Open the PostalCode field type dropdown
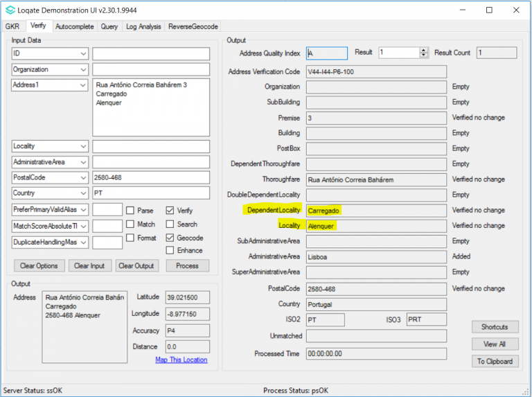The width and height of the screenshot is (532, 397). coord(83,177)
